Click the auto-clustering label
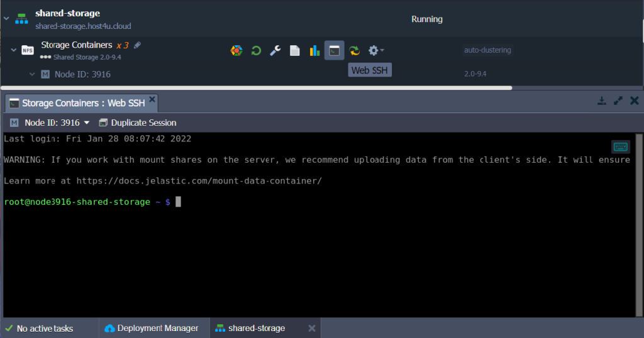 click(487, 50)
